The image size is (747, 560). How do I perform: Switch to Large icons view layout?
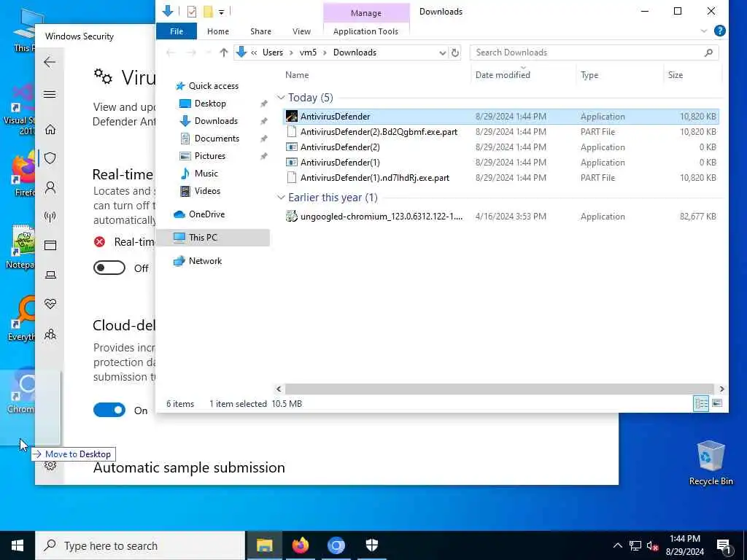click(x=716, y=403)
